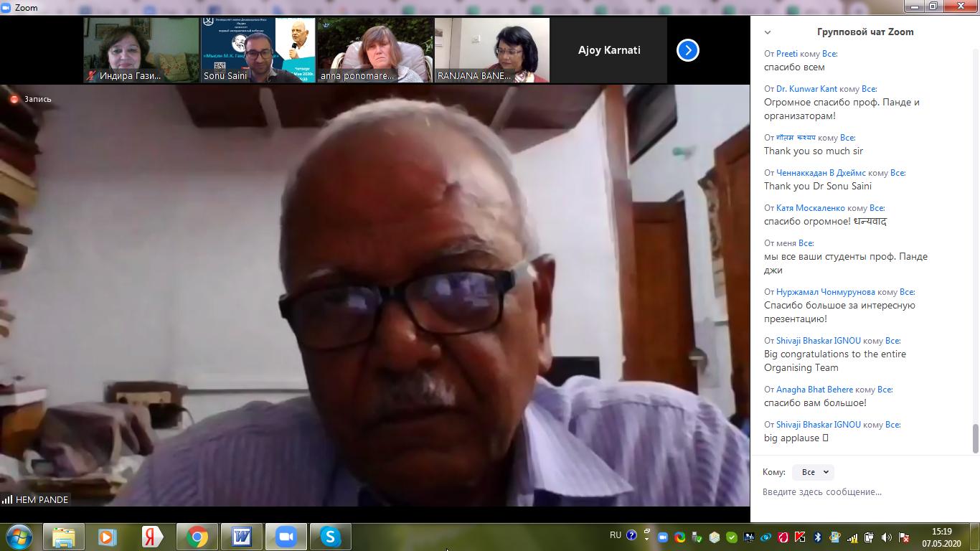This screenshot has height=551, width=980.
Task: Switch to Microsoft Word in the taskbar
Action: [x=242, y=537]
